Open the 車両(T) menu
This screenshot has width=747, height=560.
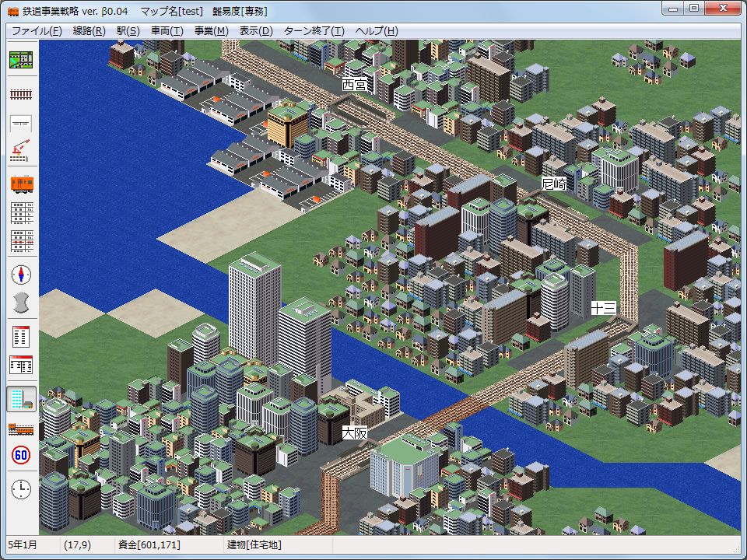(x=167, y=31)
